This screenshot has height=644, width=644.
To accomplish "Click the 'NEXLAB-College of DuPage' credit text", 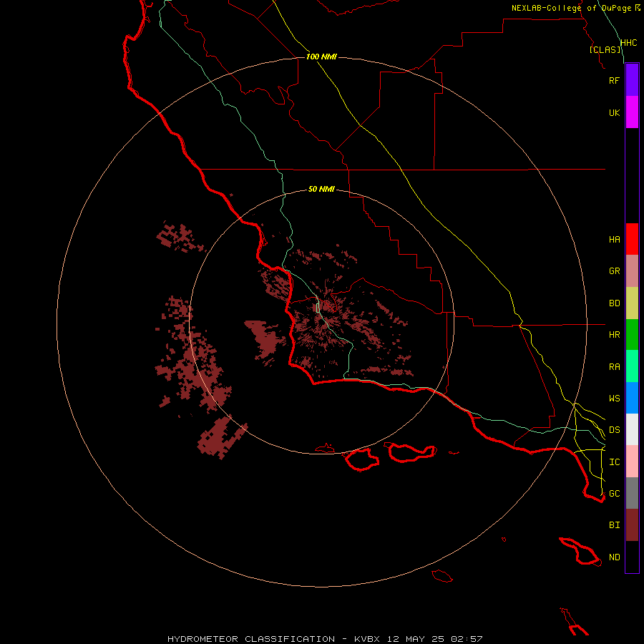I will click(571, 8).
